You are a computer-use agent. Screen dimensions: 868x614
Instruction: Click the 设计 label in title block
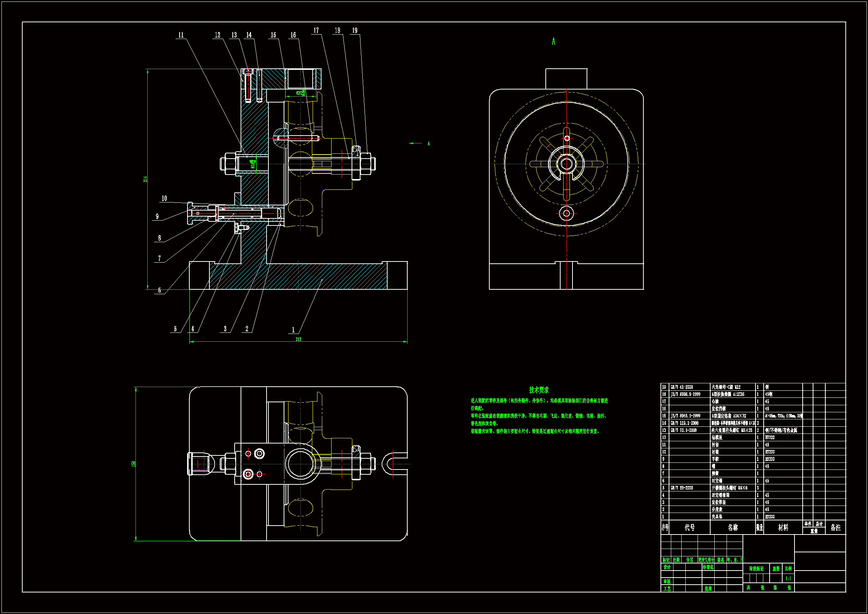point(667,567)
